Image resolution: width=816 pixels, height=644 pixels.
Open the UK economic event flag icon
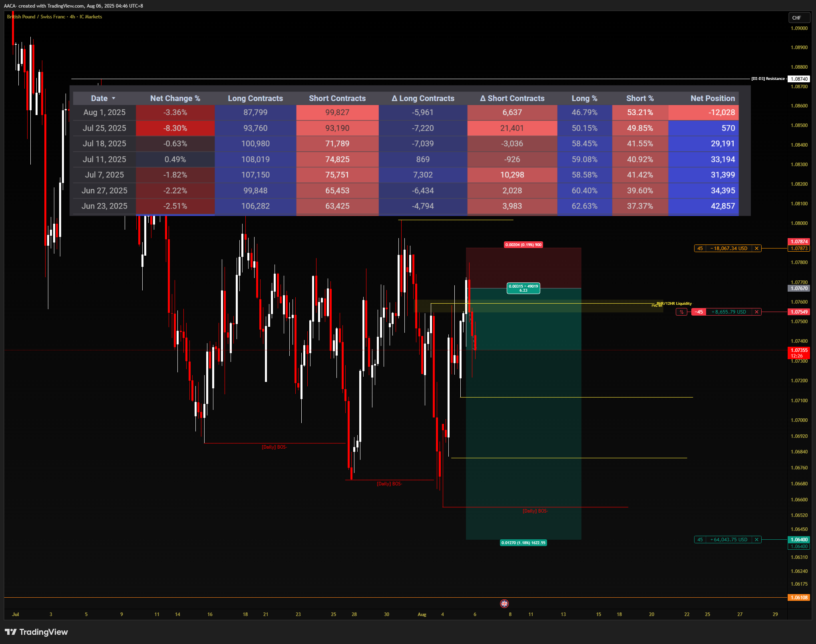point(504,604)
